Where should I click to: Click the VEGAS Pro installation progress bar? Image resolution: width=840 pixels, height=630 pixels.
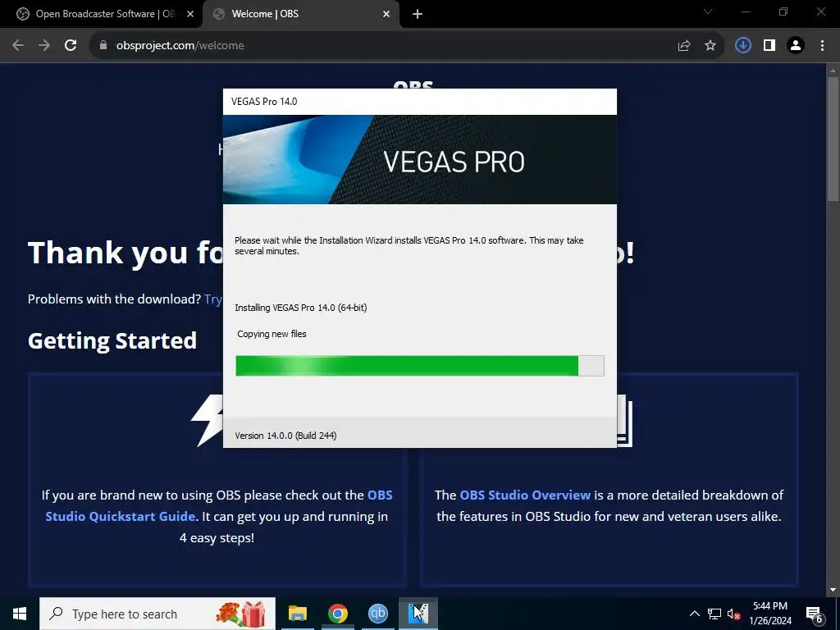coord(420,366)
